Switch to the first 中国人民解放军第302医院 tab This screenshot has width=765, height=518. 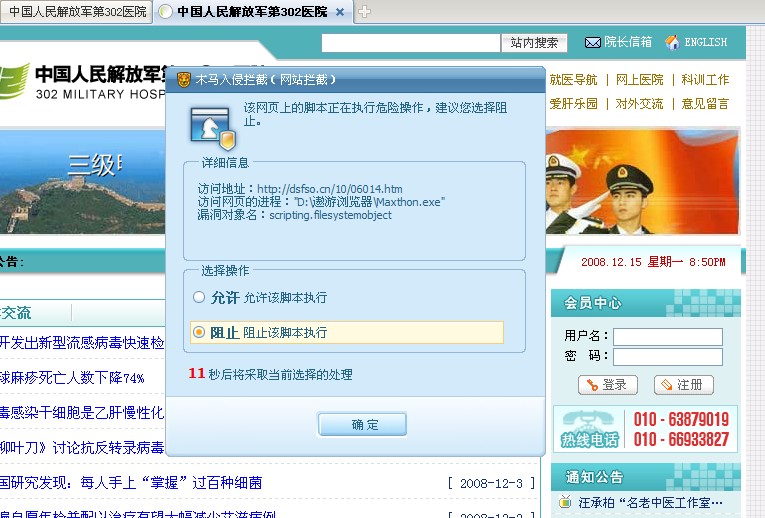coord(77,12)
